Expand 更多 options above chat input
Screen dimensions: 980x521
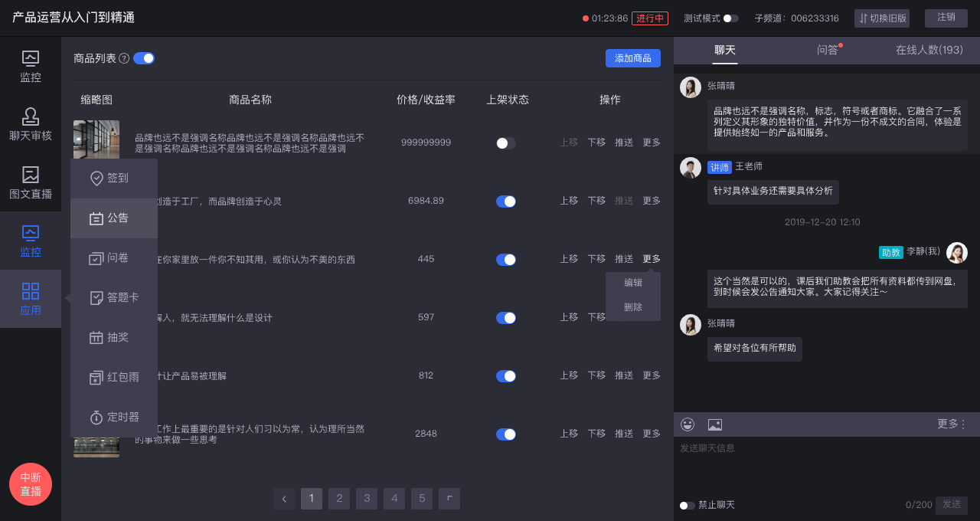pos(952,424)
